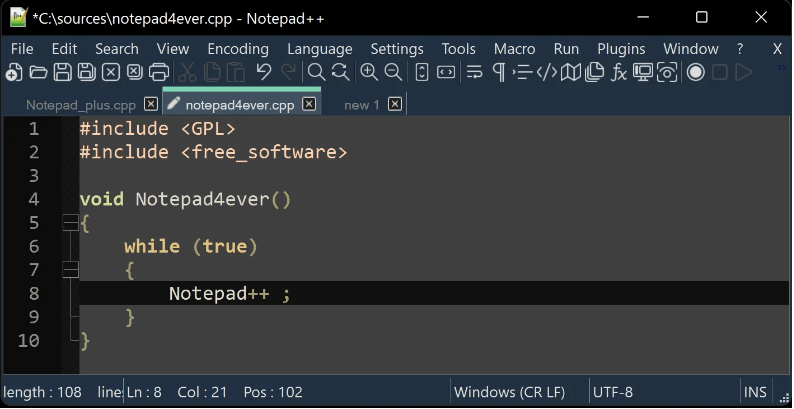
Task: Open the Language menu
Action: click(320, 49)
